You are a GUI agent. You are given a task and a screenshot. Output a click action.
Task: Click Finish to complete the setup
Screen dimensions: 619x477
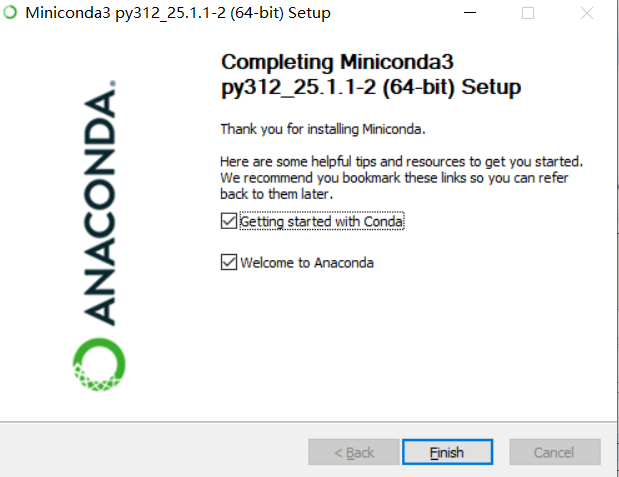click(447, 452)
